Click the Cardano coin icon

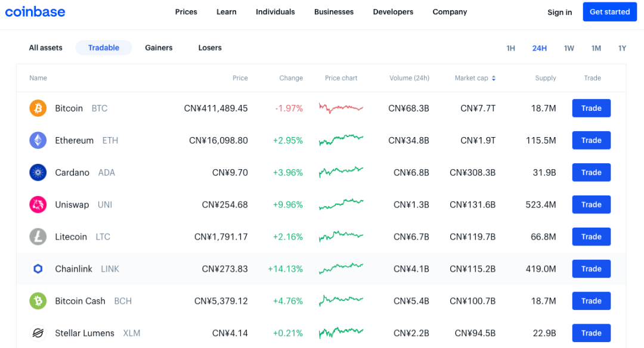[38, 172]
